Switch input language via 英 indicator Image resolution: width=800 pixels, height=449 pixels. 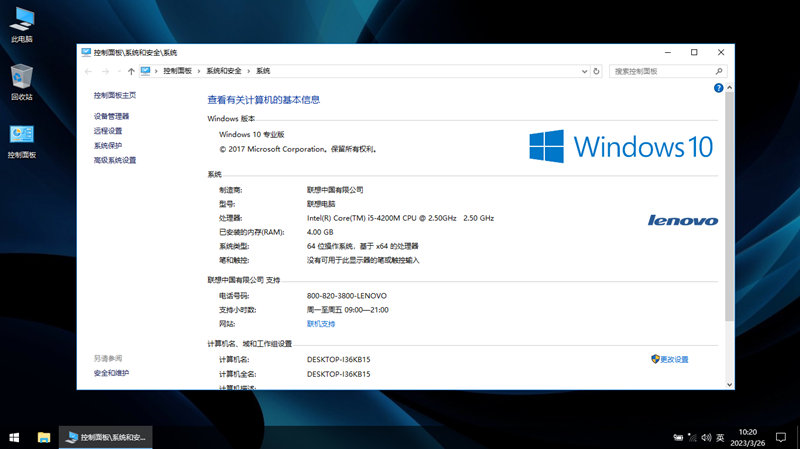pyautogui.click(x=720, y=438)
